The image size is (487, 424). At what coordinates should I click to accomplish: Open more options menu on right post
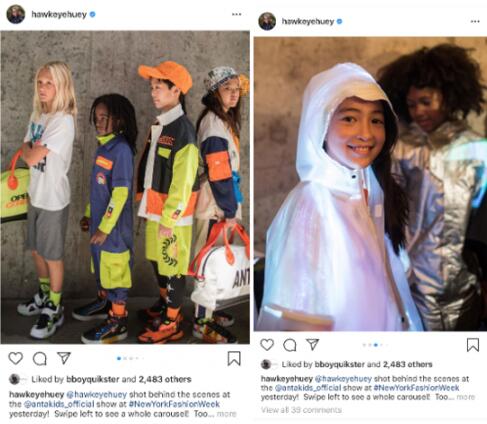pos(475,21)
